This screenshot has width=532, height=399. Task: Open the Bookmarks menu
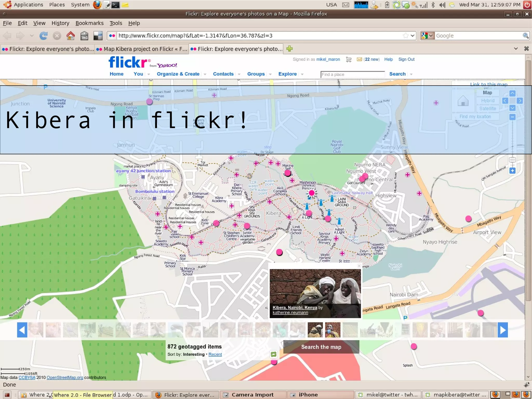(89, 23)
